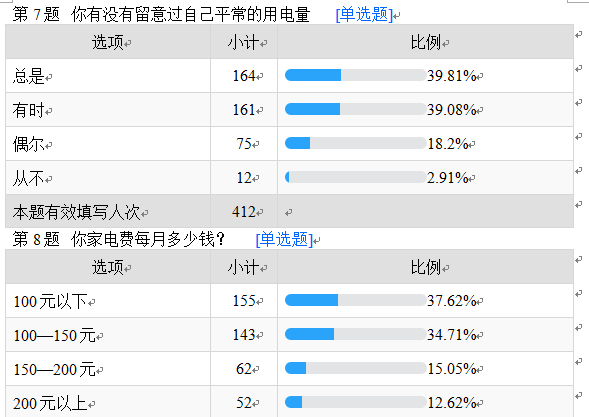Click the 总是 option cell
Viewport: 589px width, 417px height.
pos(108,76)
